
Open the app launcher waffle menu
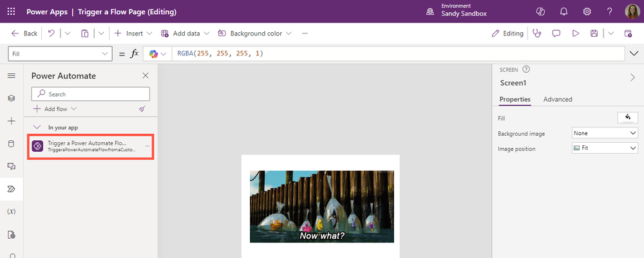(11, 12)
